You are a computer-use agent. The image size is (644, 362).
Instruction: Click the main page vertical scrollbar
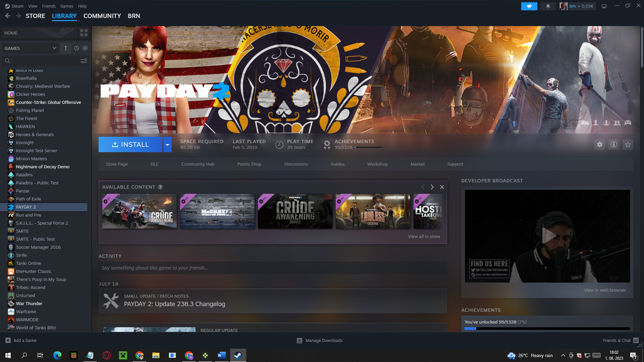click(x=641, y=47)
